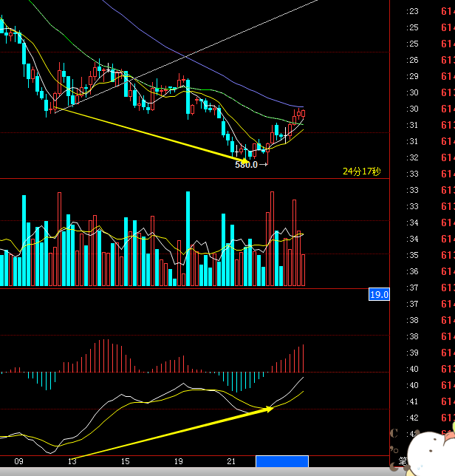Click the 24分17秒 countdown timer text
455x476 pixels.
(362, 171)
